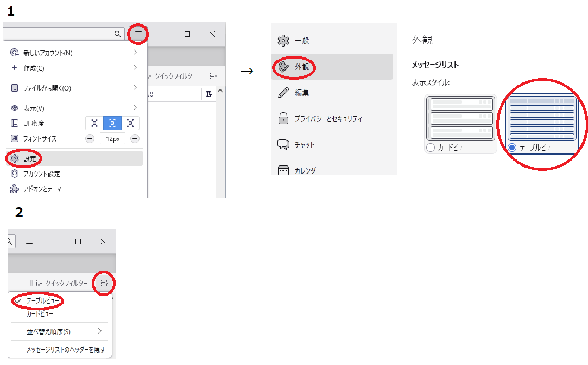Screen dimensions: 588x365
Task: Open プライバシーとセキュリティ settings category
Action: (x=328, y=119)
